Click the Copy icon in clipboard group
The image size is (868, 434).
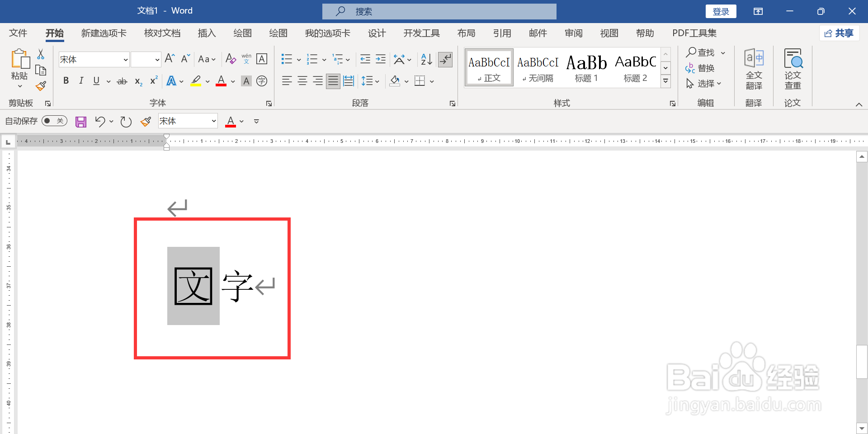click(x=41, y=70)
